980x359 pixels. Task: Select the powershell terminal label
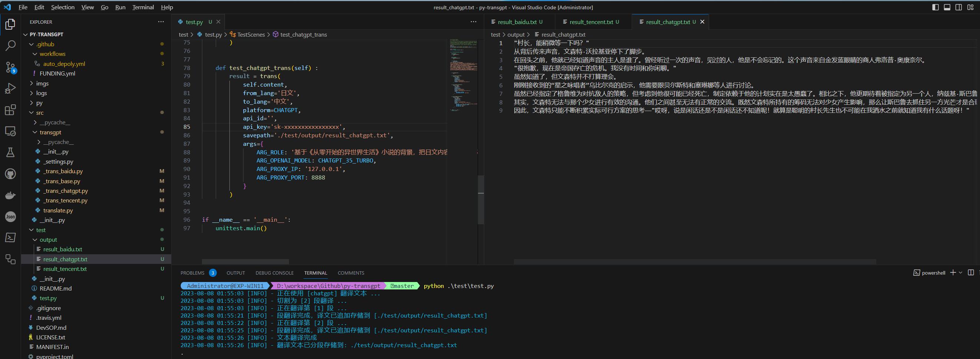tap(929, 273)
